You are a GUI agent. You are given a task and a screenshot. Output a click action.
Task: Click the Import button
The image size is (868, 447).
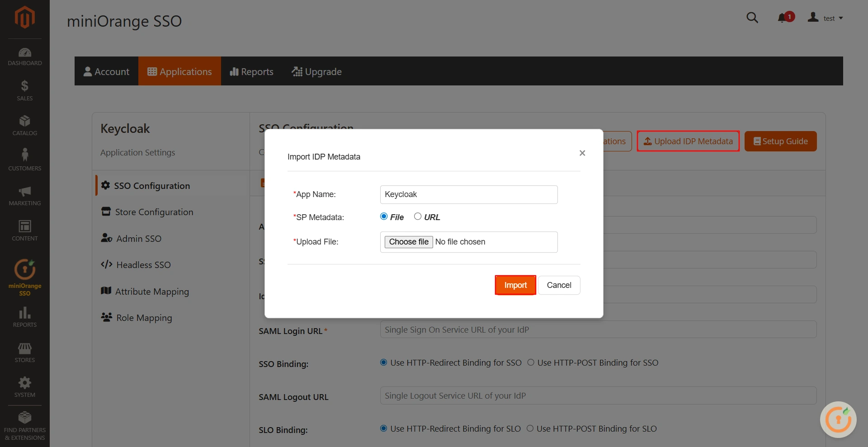pos(515,285)
